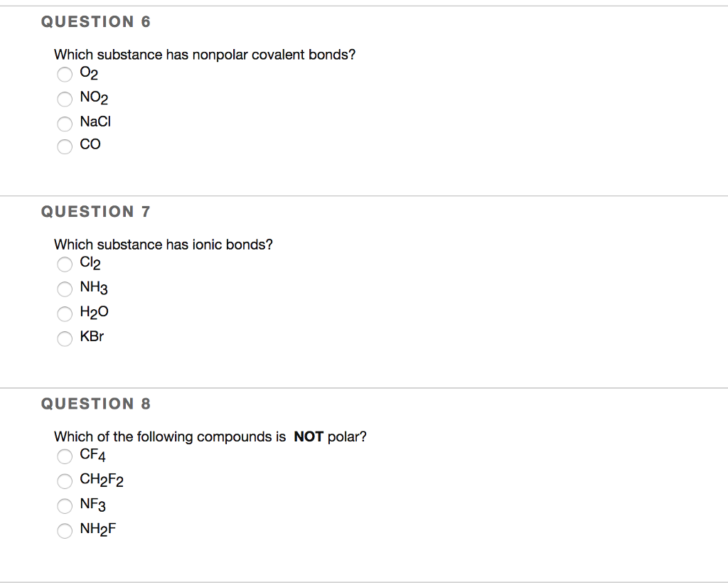Select CF4 for Question 8
The height and width of the screenshot is (585, 728).
pyautogui.click(x=65, y=456)
